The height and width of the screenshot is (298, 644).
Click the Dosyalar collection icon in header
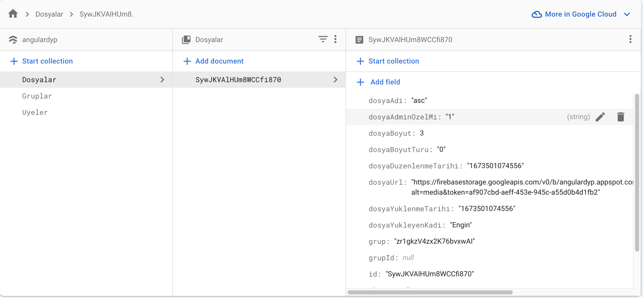click(186, 40)
